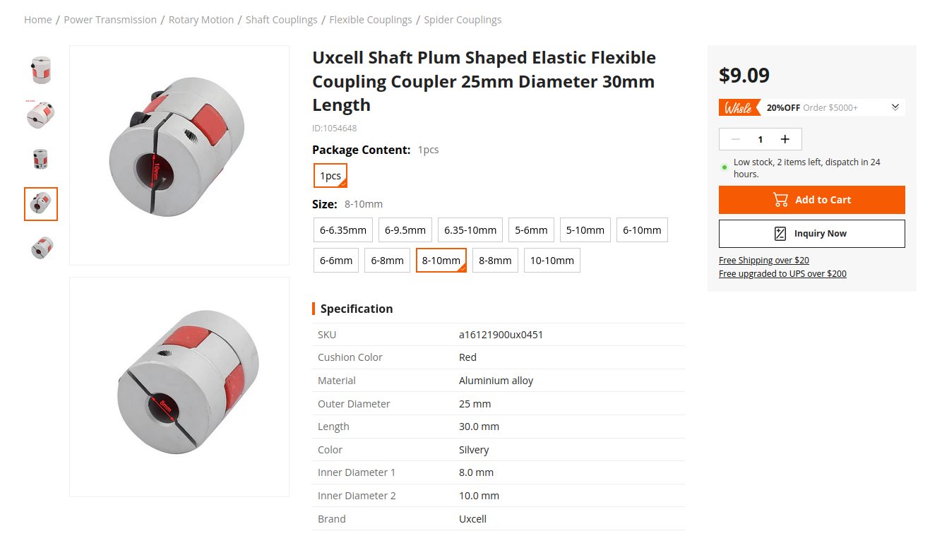The image size is (930, 560).
Task: Select the 1pcs package content option
Action: 330,176
